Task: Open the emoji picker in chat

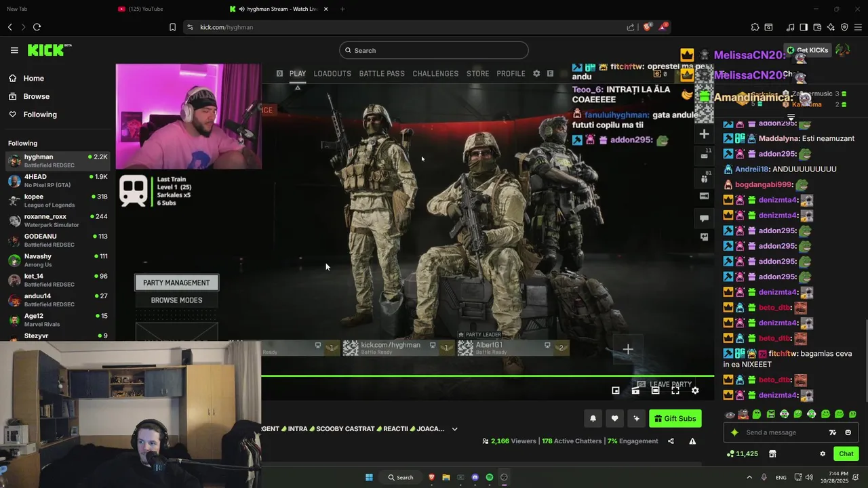Action: click(848, 432)
